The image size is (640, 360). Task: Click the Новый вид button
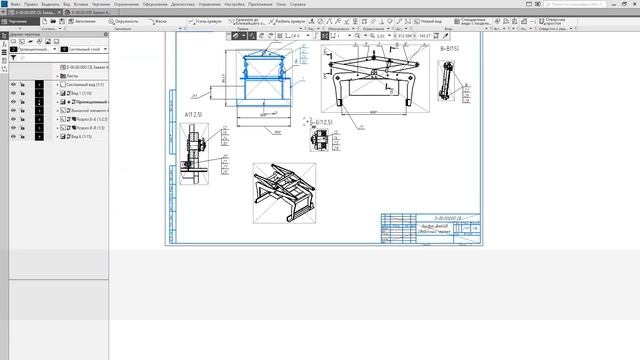(428, 21)
